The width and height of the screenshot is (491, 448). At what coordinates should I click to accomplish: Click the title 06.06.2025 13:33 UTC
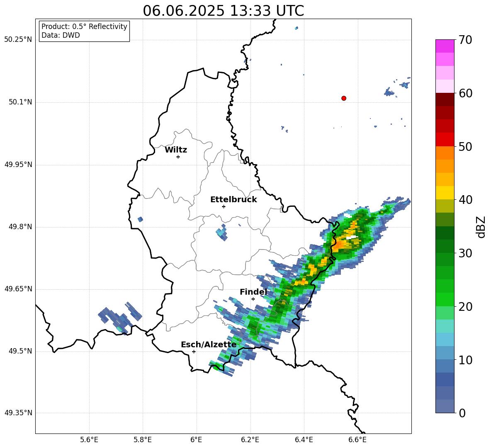pos(224,11)
